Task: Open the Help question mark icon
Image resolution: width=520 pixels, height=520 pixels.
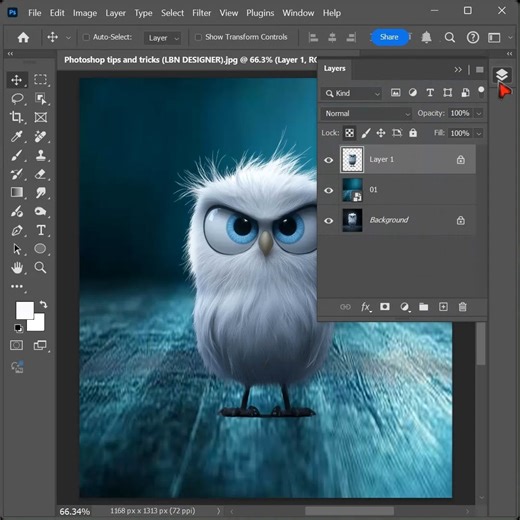Action: point(473,37)
